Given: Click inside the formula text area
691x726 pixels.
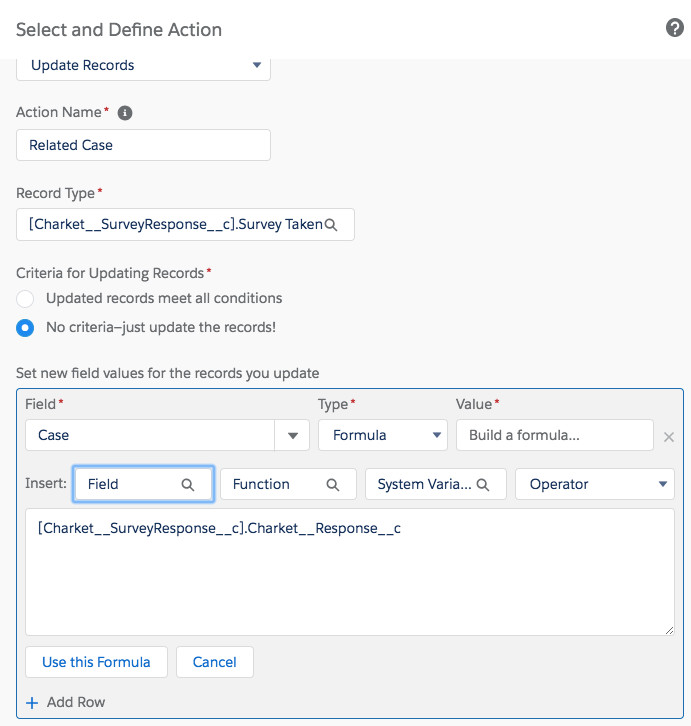Looking at the screenshot, I should [349, 580].
